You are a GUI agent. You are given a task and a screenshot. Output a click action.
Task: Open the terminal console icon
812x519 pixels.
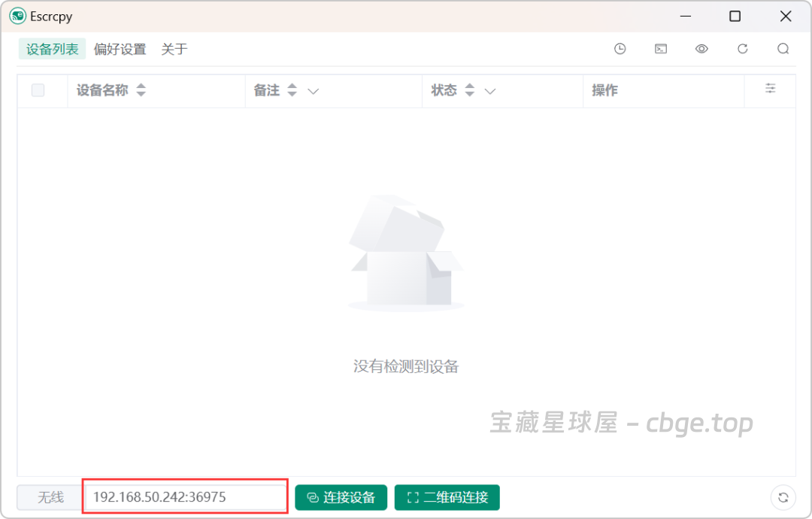(x=660, y=48)
